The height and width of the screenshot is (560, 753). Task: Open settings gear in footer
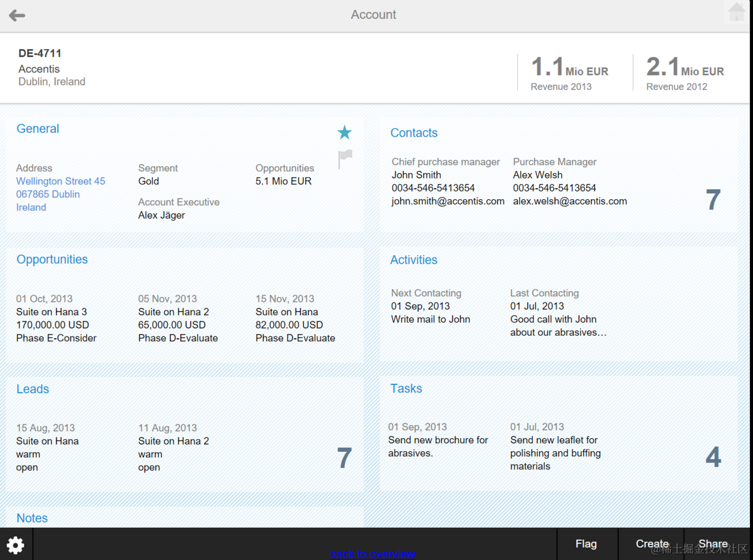[x=15, y=544]
